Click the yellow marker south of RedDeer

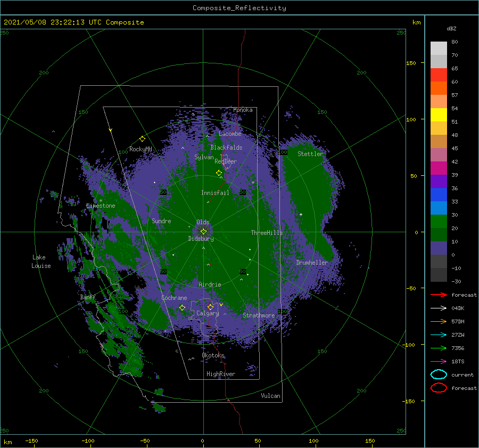pos(219,173)
